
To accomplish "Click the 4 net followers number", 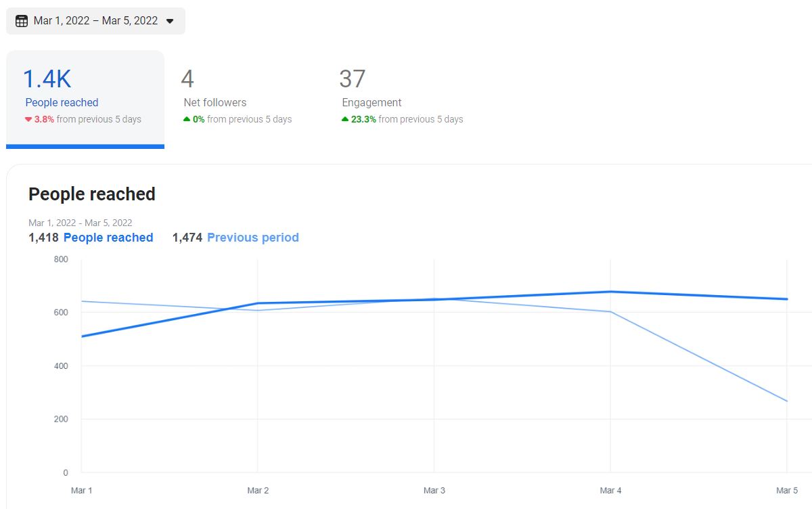I will [x=187, y=79].
